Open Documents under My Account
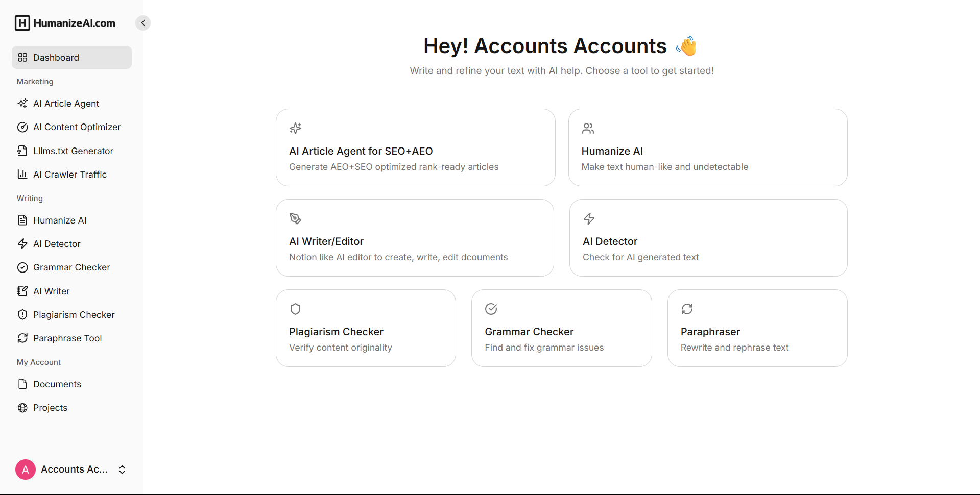980x495 pixels. [x=57, y=384]
